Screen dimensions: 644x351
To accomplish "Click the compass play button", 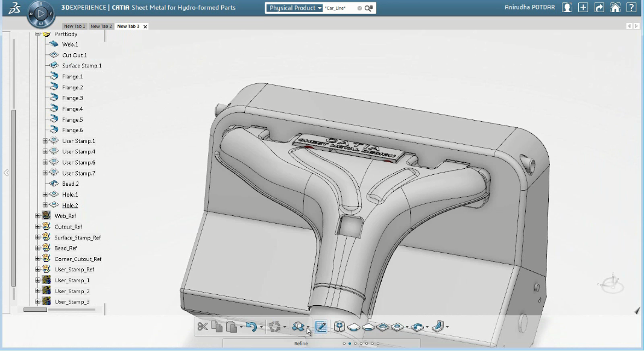I will [x=40, y=14].
